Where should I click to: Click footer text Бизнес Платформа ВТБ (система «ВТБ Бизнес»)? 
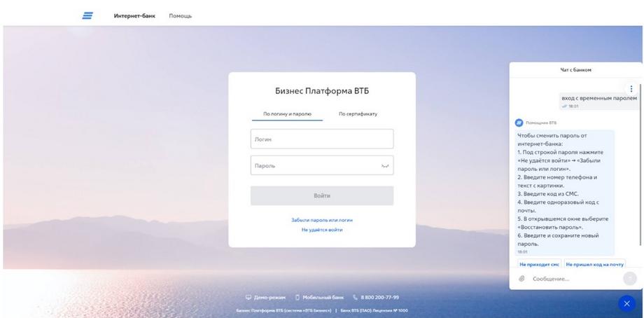click(x=283, y=310)
